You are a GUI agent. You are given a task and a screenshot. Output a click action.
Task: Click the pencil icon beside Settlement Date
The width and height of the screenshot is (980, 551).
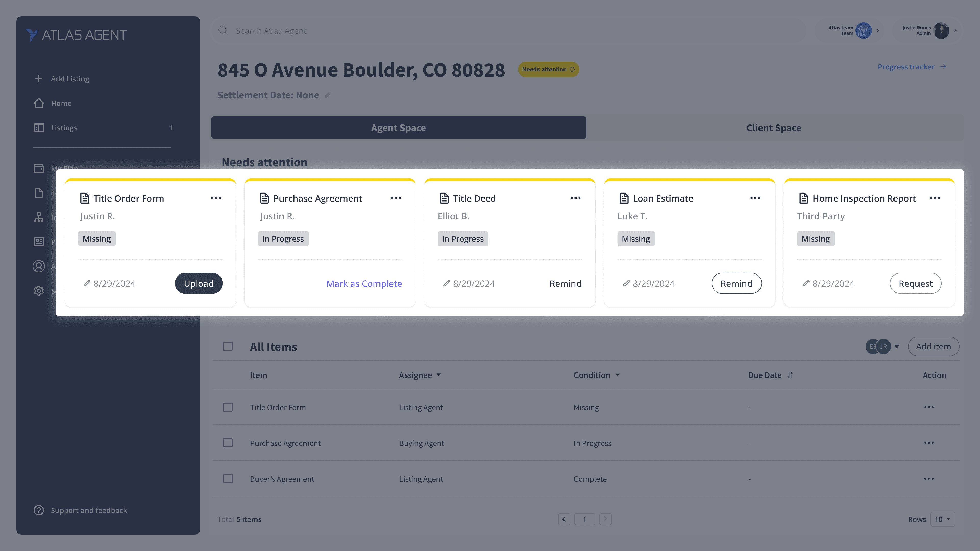coord(327,95)
